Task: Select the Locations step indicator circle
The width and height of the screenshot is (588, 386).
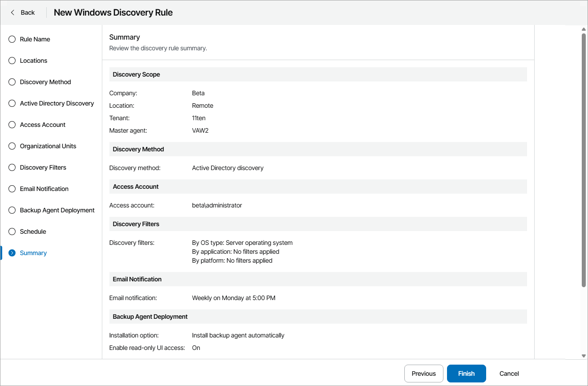Action: [x=12, y=61]
